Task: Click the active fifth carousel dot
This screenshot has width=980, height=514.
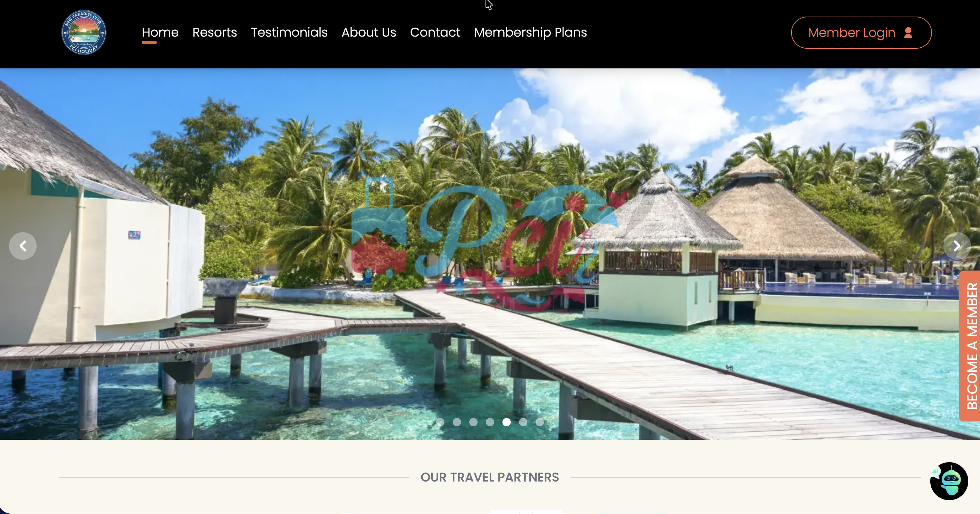Action: (x=506, y=422)
